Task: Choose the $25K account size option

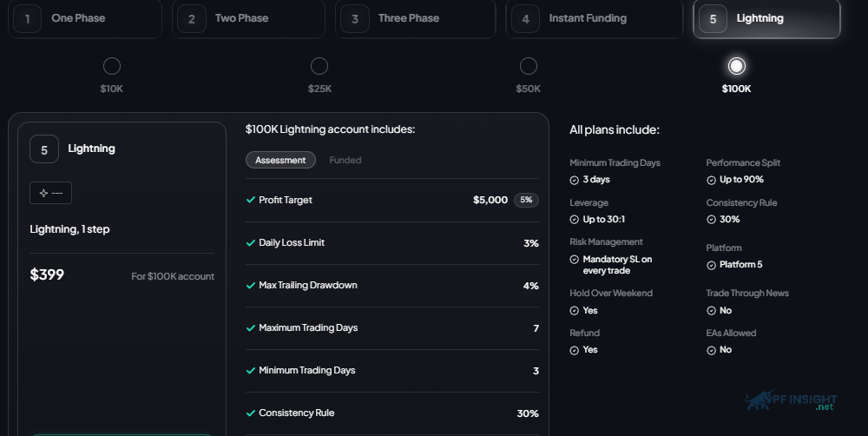Action: [x=319, y=66]
